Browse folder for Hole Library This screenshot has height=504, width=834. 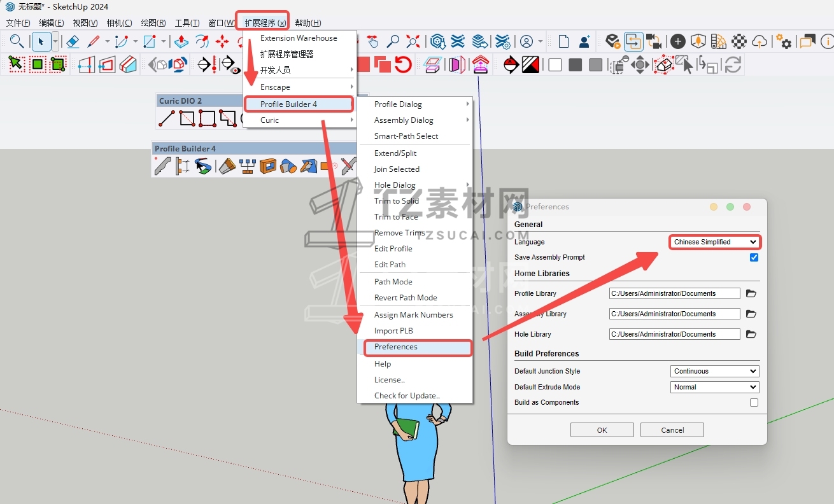tap(751, 335)
